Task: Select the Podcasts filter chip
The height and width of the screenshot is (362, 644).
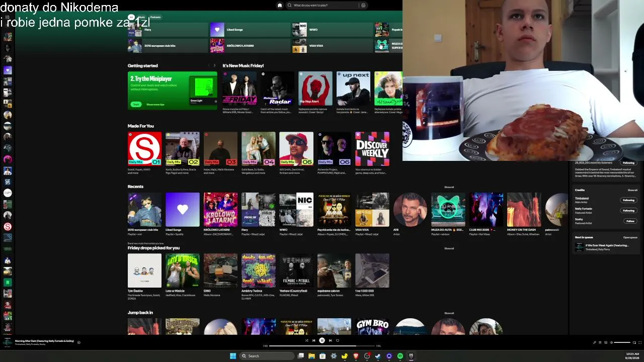Action: pos(155,17)
